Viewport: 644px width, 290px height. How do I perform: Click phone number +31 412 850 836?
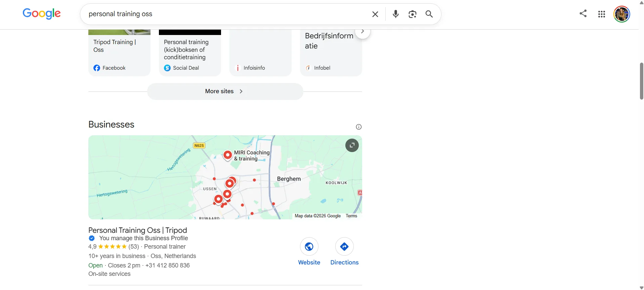tap(168, 265)
